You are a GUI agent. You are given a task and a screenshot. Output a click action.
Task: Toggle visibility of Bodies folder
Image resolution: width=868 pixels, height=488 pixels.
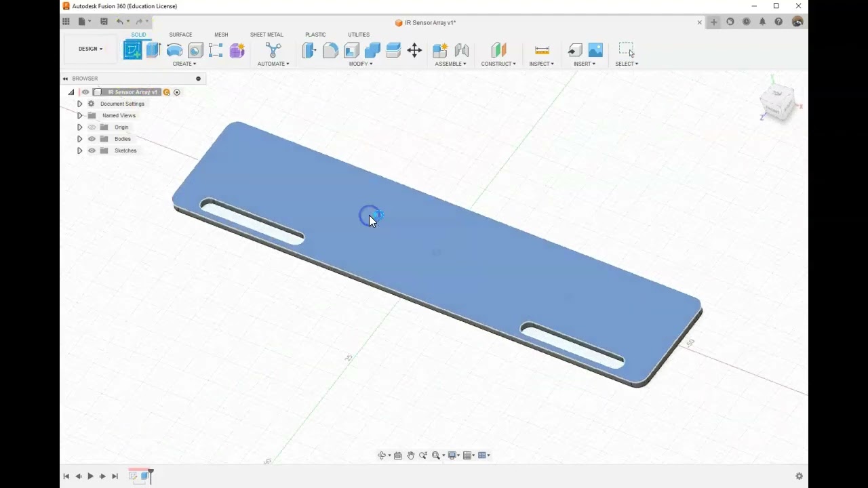(x=92, y=139)
